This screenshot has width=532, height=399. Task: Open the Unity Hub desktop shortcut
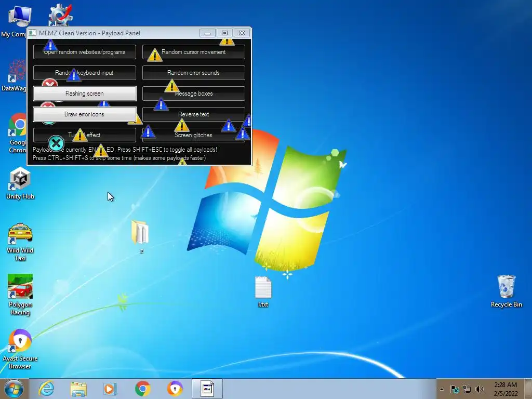(20, 183)
